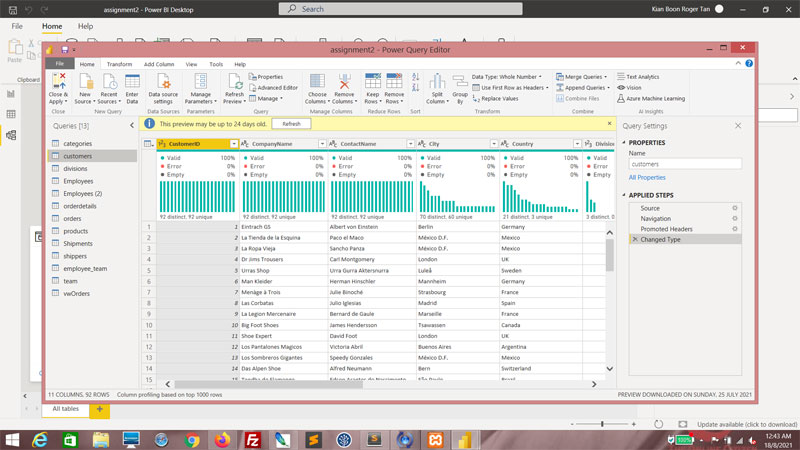Expand the Merge Queries dropdown
The width and height of the screenshot is (800, 450).
[x=606, y=77]
